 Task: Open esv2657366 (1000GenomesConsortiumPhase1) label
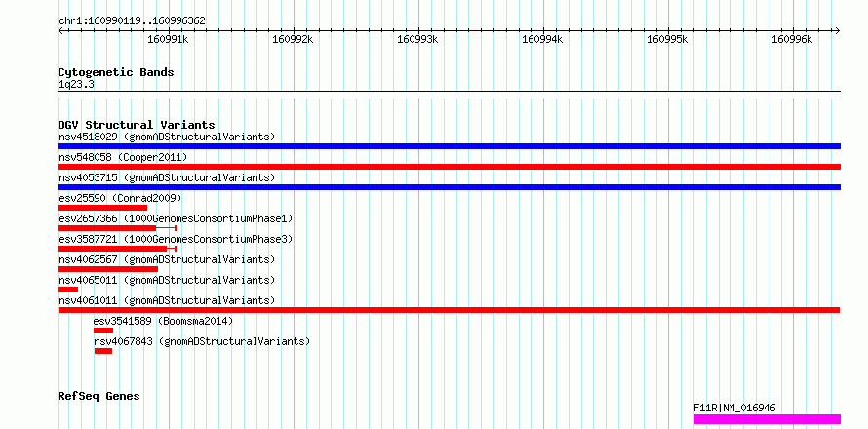point(176,218)
